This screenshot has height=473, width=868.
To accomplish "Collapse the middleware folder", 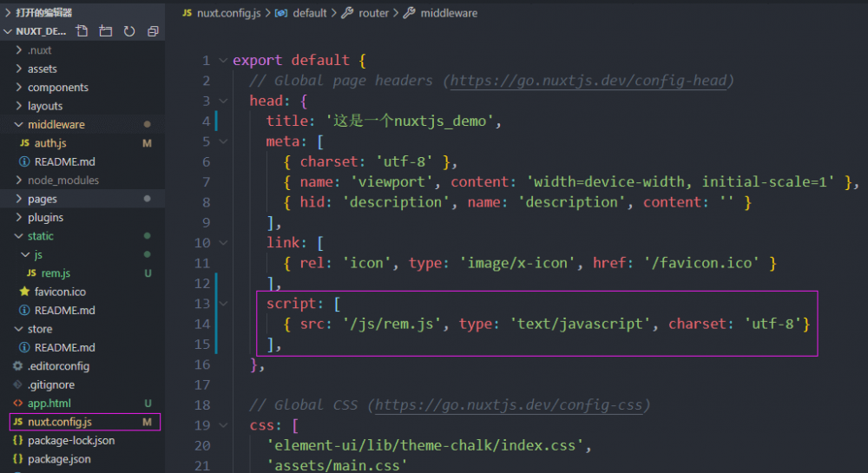I will point(19,124).
